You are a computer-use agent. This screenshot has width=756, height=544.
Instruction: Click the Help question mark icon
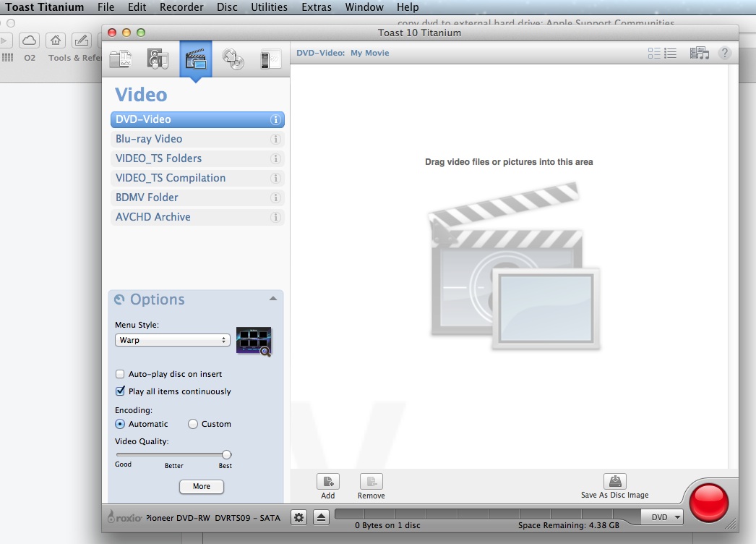(x=724, y=52)
